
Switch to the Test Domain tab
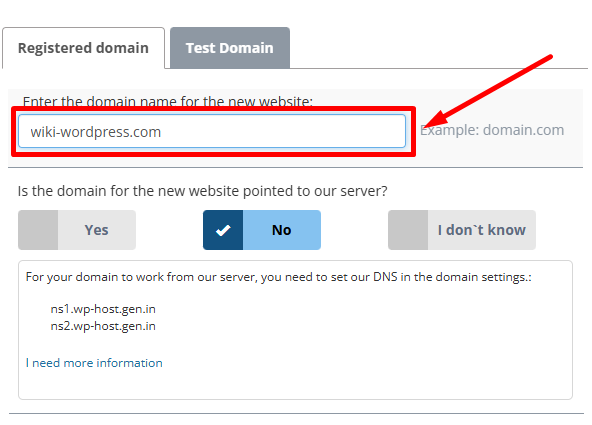click(230, 48)
